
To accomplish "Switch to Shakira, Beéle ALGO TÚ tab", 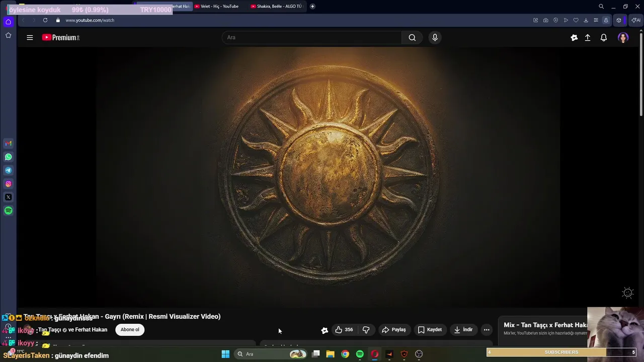I will coord(277,7).
